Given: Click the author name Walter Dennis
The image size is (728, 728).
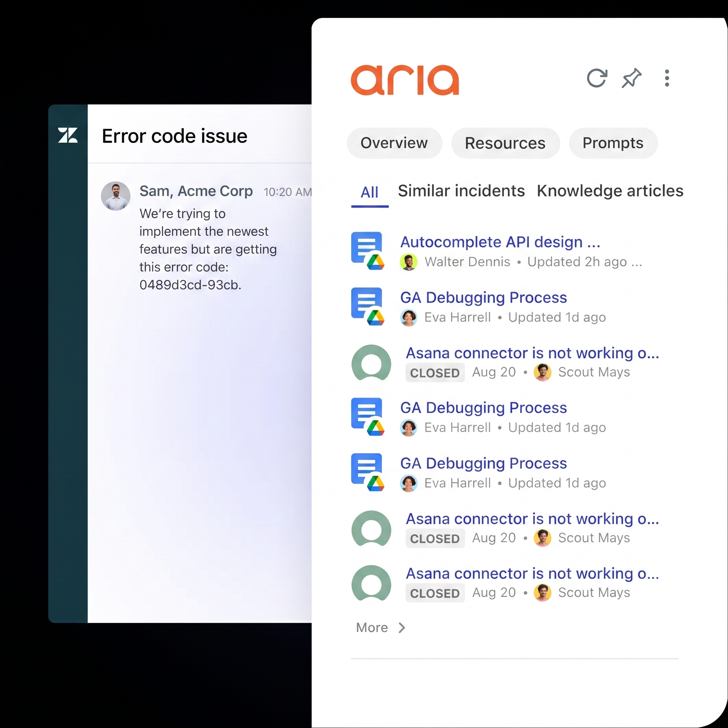Looking at the screenshot, I should 467,262.
